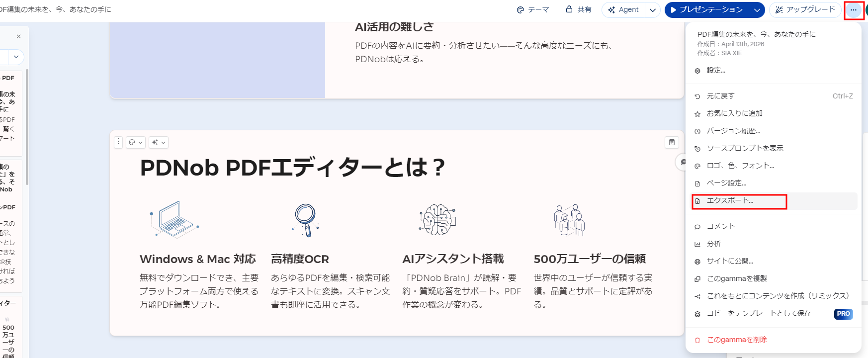Viewport: 868px width, 358px height.
Task: Choose コピーをテンプレートとして保存 entry
Action: coord(774,313)
